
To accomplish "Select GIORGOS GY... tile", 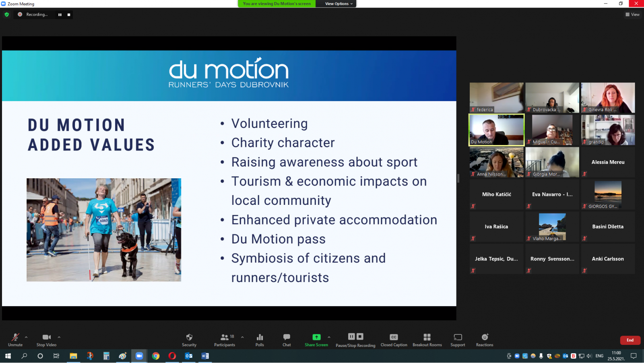I will pyautogui.click(x=608, y=194).
